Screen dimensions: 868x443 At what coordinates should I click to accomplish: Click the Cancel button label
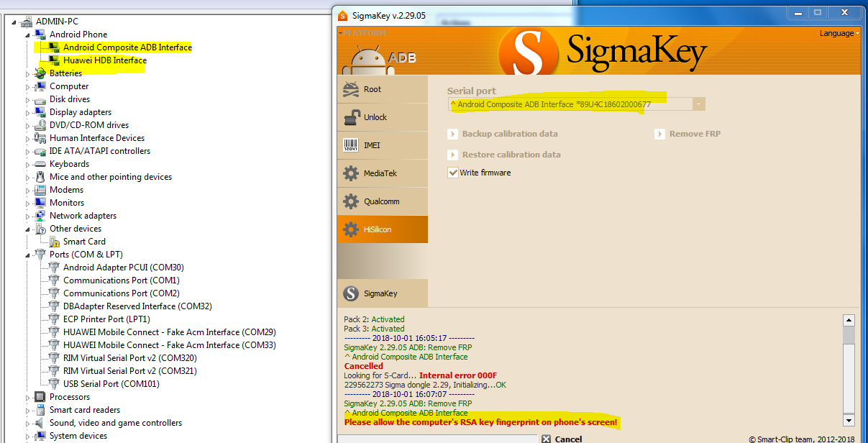[x=569, y=439]
